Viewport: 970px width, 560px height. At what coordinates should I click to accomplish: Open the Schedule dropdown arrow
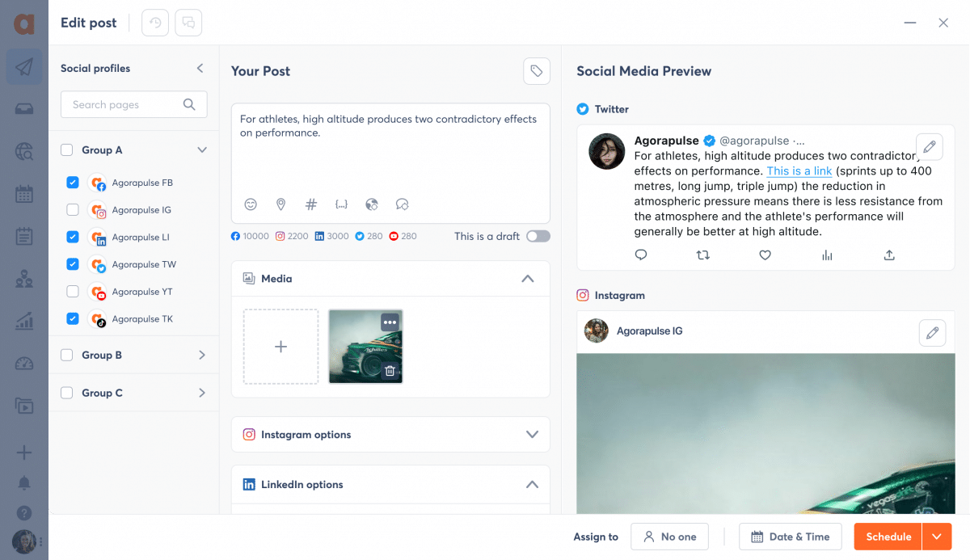[x=938, y=537]
